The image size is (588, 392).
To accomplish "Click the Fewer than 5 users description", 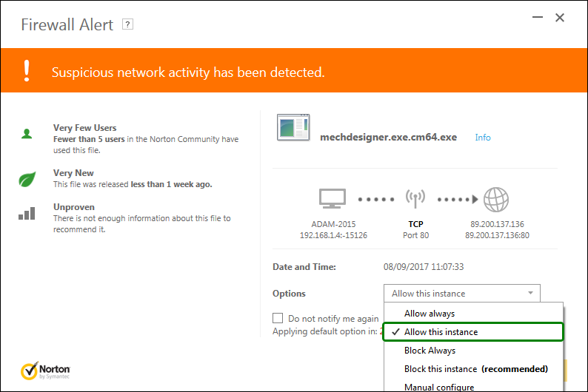I will [146, 144].
